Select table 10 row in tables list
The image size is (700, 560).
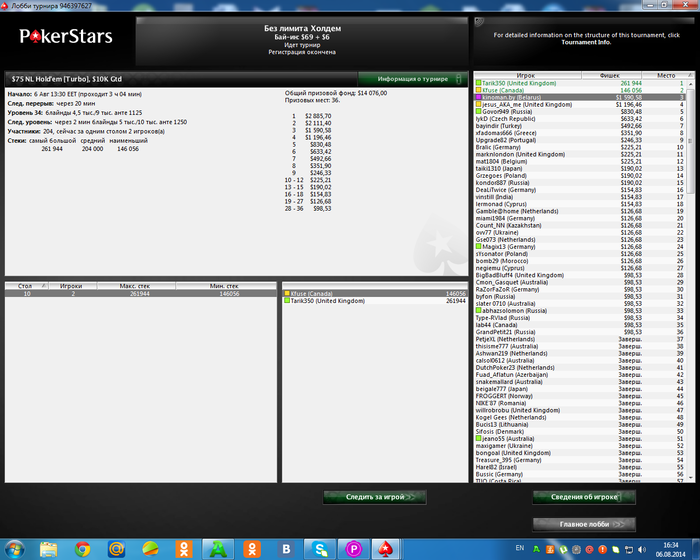[141, 294]
